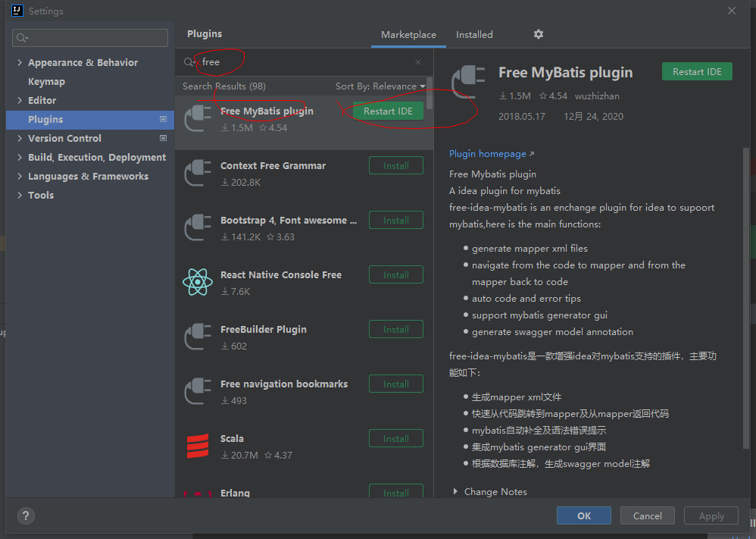Image resolution: width=756 pixels, height=539 pixels.
Task: Click the vendor name wuzhizhan
Action: (597, 96)
